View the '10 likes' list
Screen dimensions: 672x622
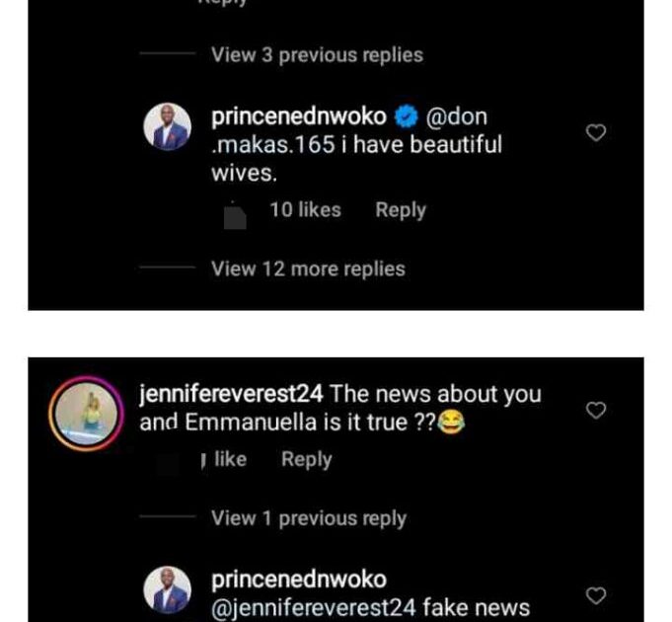305,210
